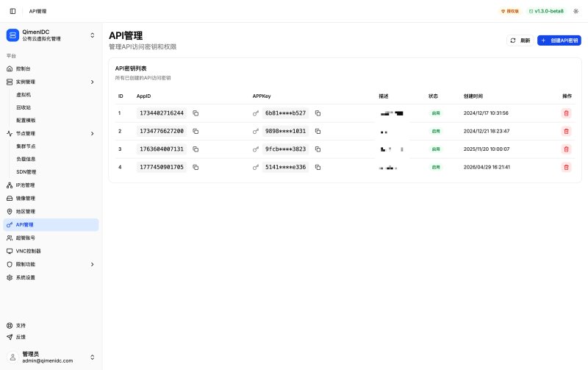
Task: Delete API key with ID 4
Action: [x=566, y=167]
